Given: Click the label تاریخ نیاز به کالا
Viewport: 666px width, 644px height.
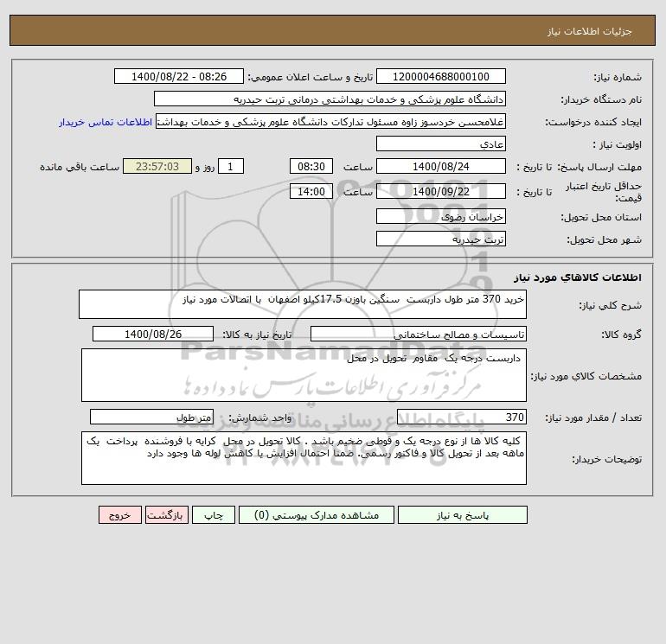Looking at the screenshot, I should 258,335.
